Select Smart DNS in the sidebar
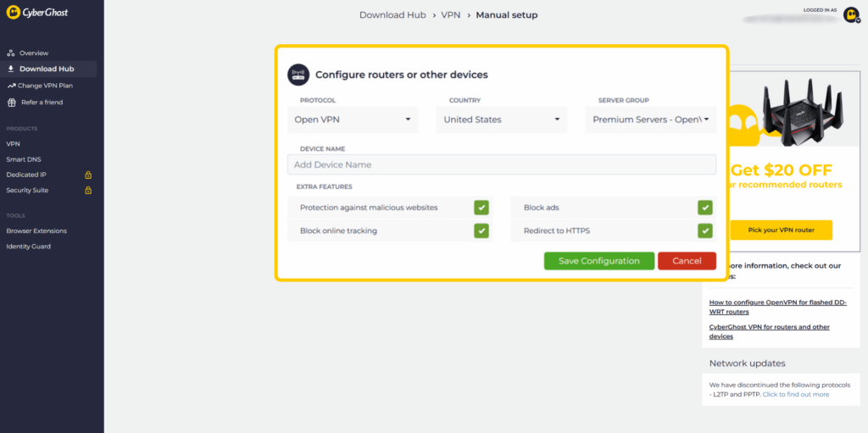 click(24, 159)
